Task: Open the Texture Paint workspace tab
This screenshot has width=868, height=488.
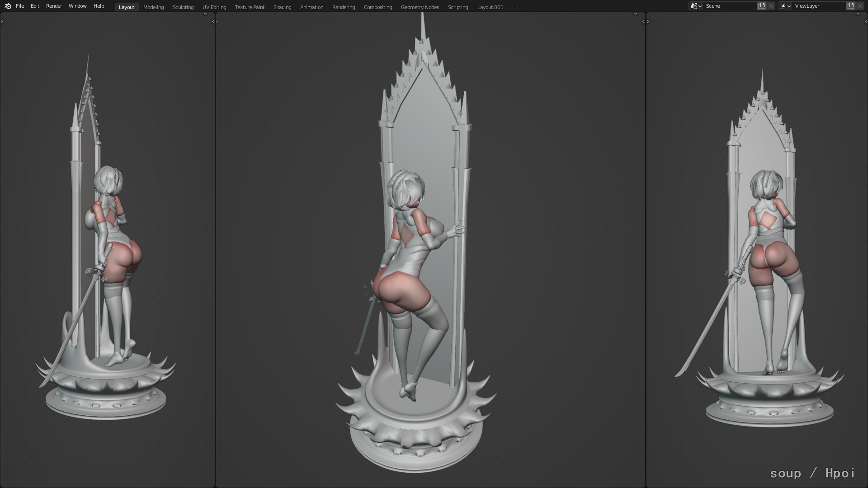Action: 250,7
